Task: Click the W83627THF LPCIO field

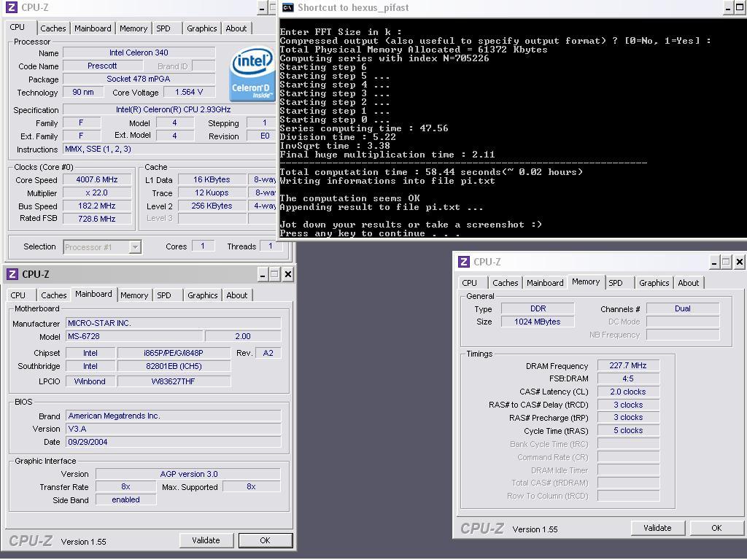Action: coord(174,381)
